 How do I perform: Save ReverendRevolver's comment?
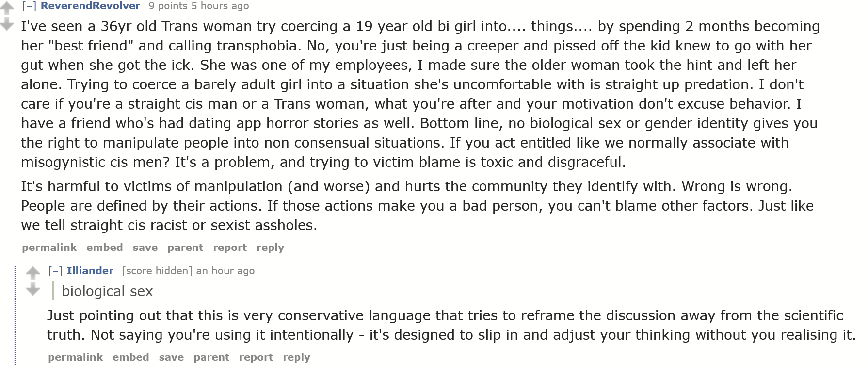click(x=145, y=248)
